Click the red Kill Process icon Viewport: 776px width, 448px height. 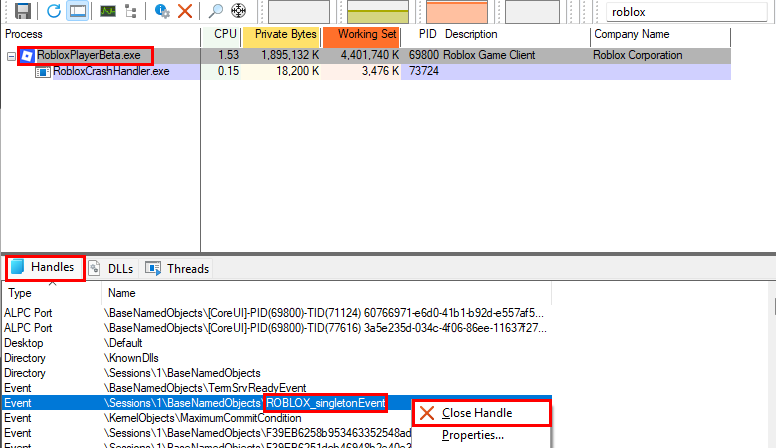[185, 10]
